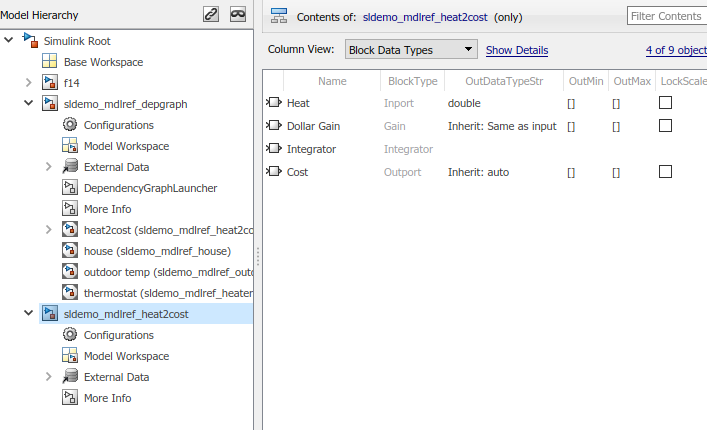Viewport: 707px width, 430px height.
Task: Click Inport block type cell
Action: [399, 103]
